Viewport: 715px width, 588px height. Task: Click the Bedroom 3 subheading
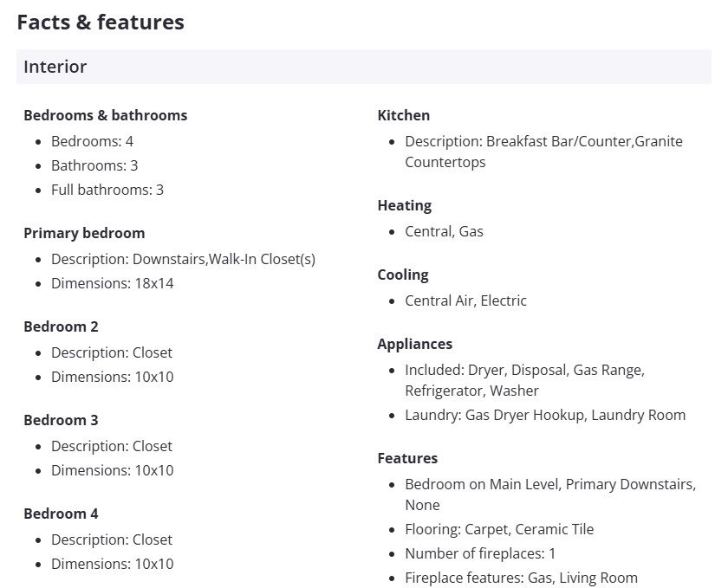pos(61,420)
